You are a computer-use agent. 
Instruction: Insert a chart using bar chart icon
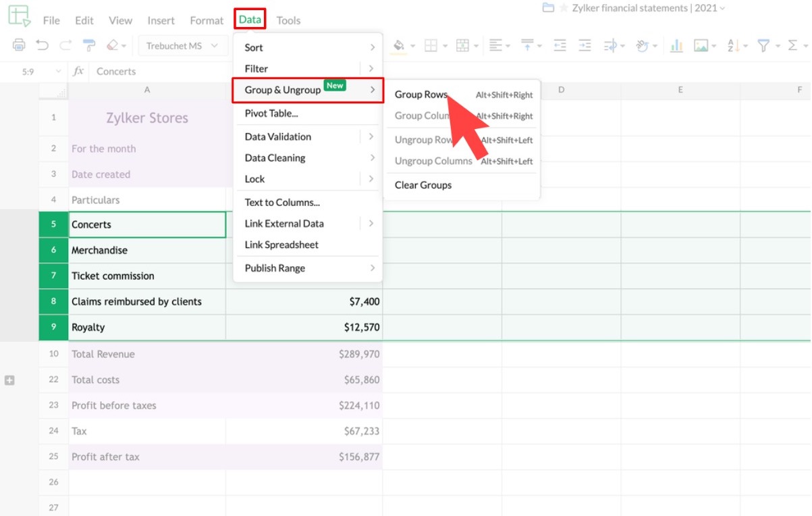[676, 45]
